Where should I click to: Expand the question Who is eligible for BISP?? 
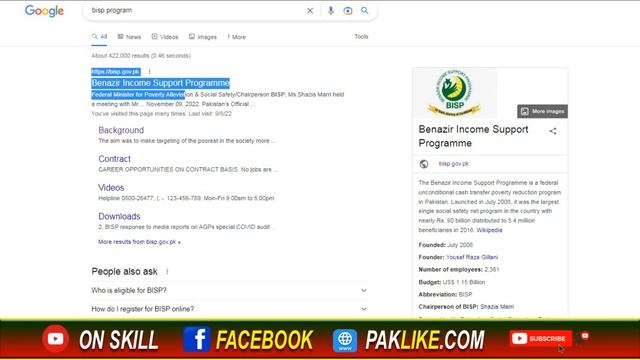(229, 290)
